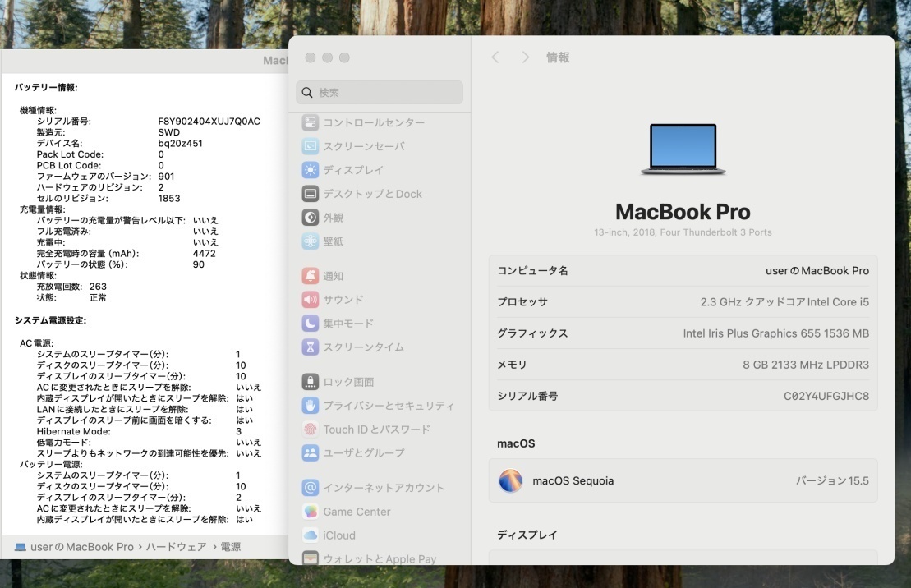
Task: Click '電源' in System Information path bar
Action: [231, 547]
